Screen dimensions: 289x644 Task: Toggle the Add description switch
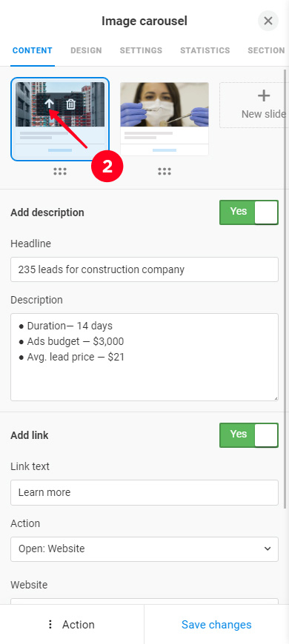pos(249,212)
